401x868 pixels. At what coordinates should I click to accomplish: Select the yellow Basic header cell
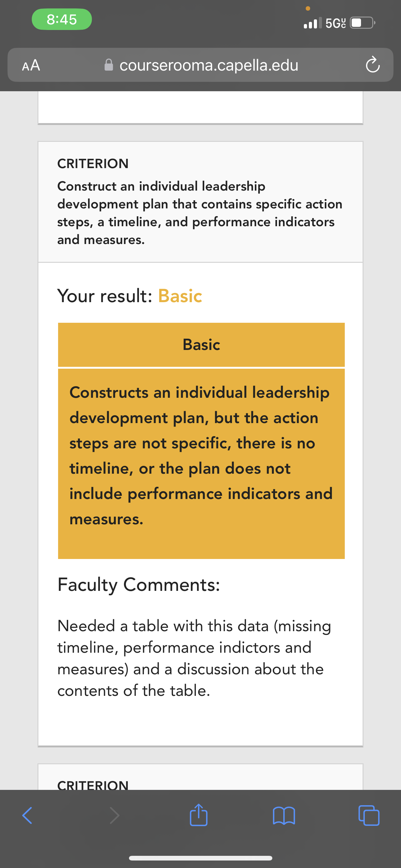[201, 344]
